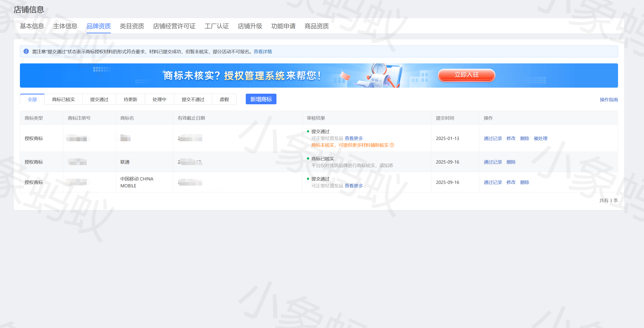Image resolution: width=644 pixels, height=328 pixels.
Task: Select the 全部 filter tab
Action: pyautogui.click(x=32, y=100)
